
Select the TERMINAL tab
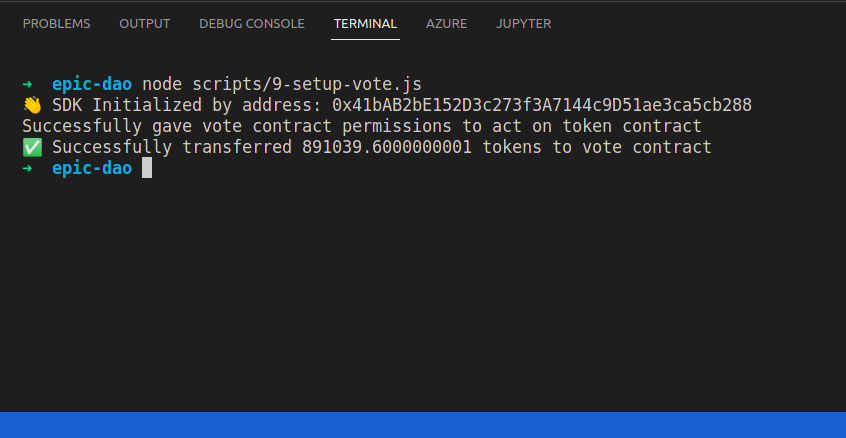(x=365, y=24)
